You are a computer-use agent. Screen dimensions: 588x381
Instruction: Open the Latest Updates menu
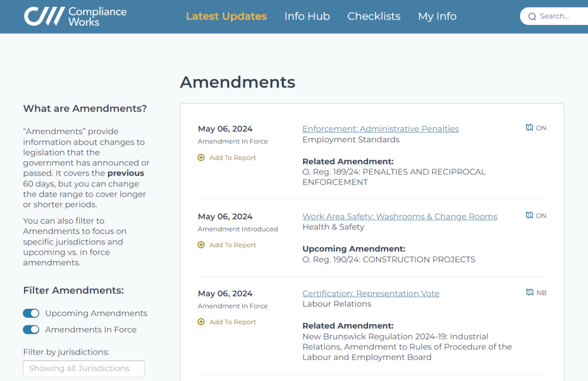(226, 17)
